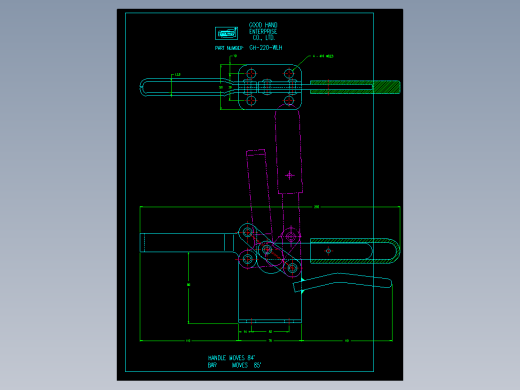This screenshot has height=390, width=520.
Task: Click the HANDLE MOVES 84° note
Action: [232, 358]
